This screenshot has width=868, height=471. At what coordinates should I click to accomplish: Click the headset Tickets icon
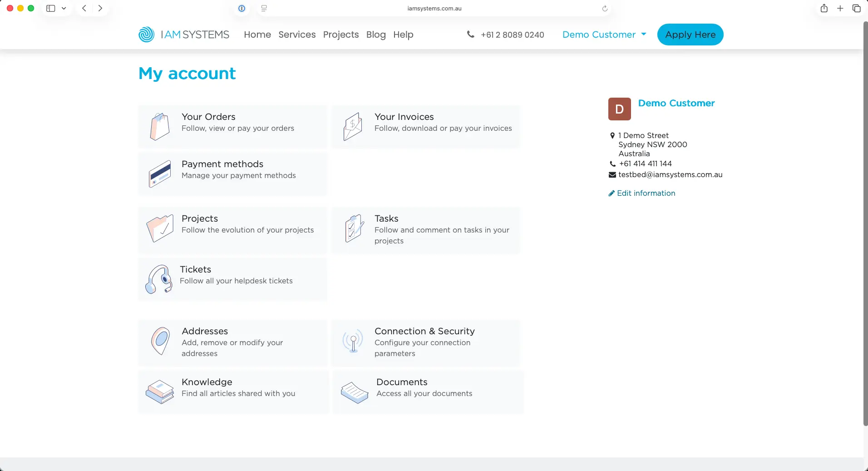pyautogui.click(x=159, y=279)
